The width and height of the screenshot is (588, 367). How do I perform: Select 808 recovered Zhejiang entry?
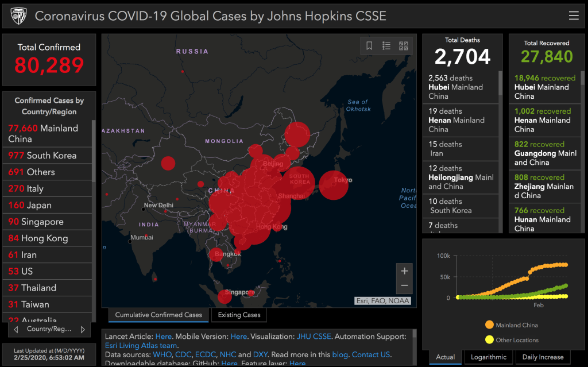coord(545,186)
